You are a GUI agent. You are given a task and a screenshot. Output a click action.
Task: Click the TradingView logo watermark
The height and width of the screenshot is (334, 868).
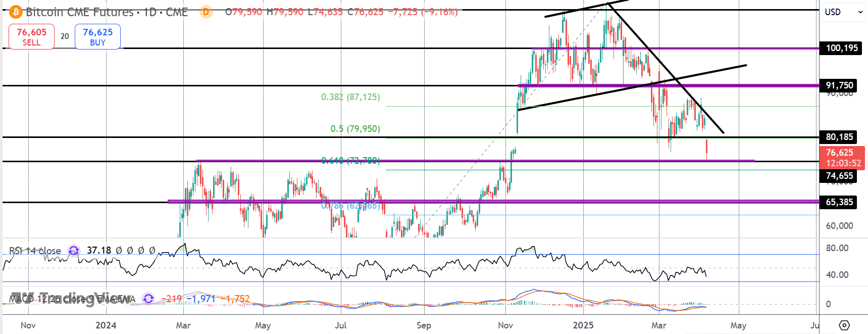[x=71, y=298]
